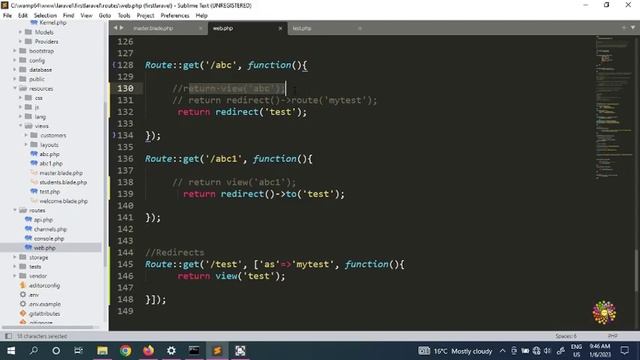
Task: Open the Selection menu
Action: [45, 16]
